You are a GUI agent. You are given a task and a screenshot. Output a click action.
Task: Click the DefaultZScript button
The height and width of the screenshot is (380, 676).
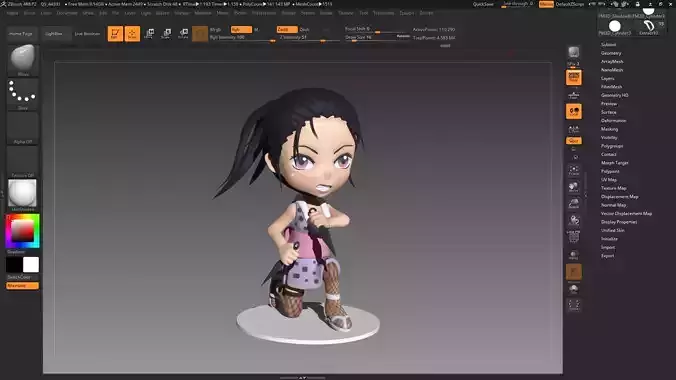pos(570,4)
